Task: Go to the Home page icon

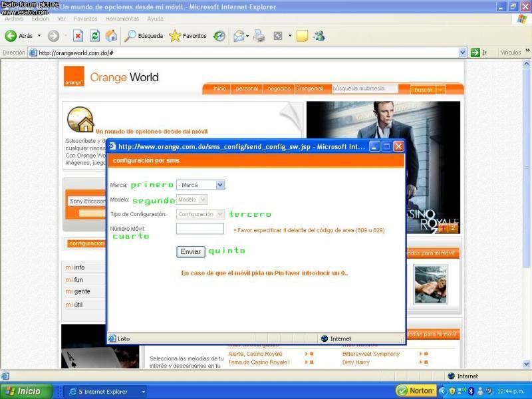Action: tap(111, 36)
